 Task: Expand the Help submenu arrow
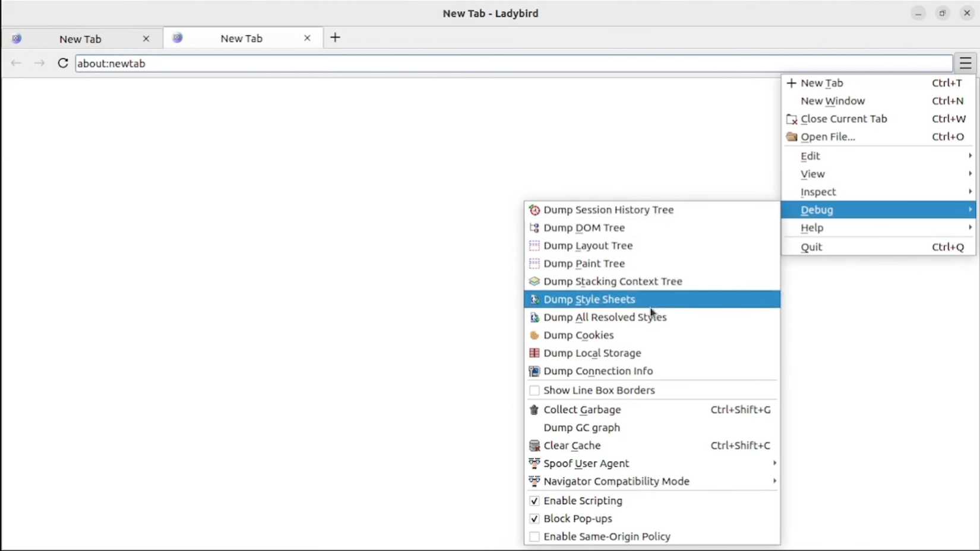(970, 227)
